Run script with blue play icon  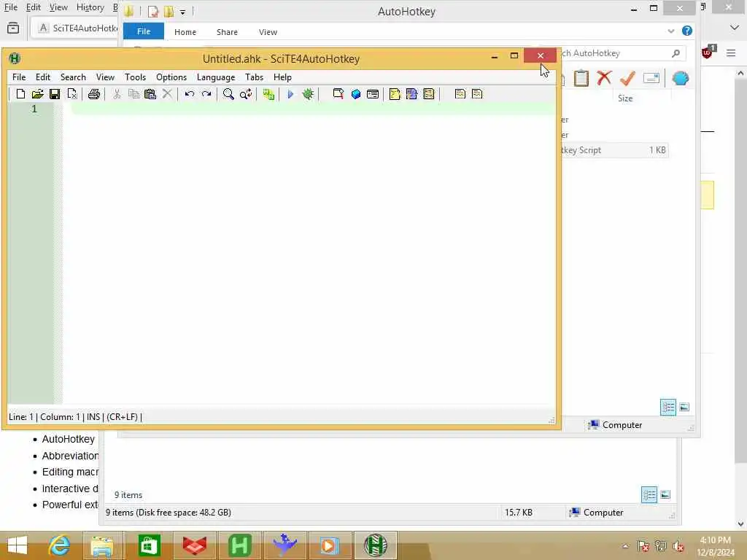point(290,94)
